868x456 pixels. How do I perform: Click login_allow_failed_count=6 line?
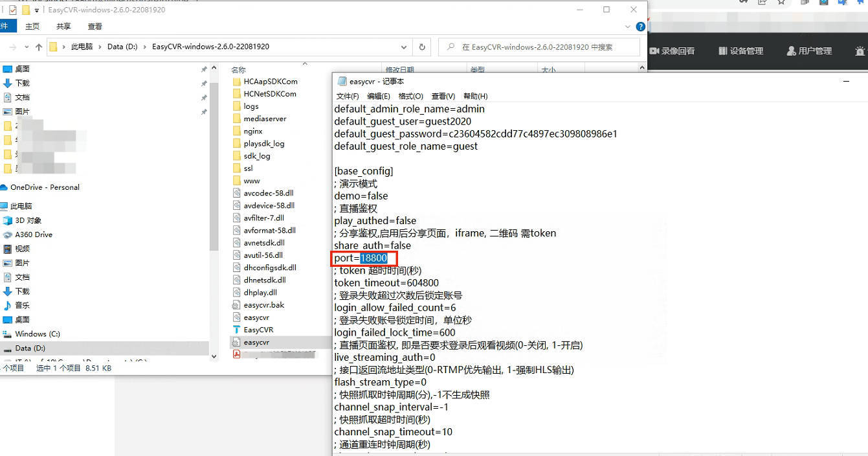coord(395,308)
